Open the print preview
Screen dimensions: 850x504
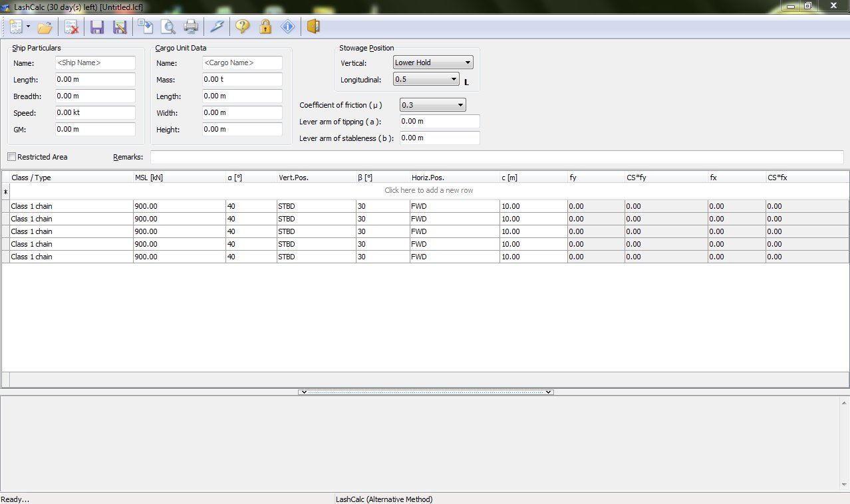coord(168,27)
